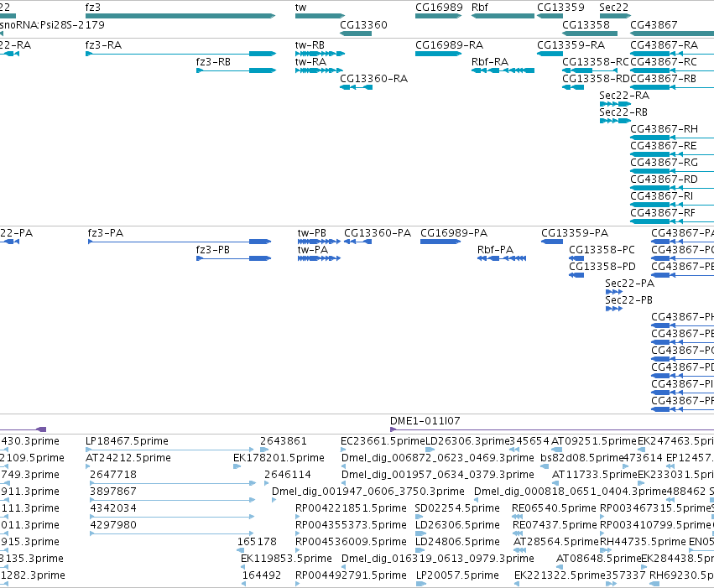Viewport: 714px width, 588px height.
Task: Select protein CG13358-PC
Action: (x=576, y=258)
